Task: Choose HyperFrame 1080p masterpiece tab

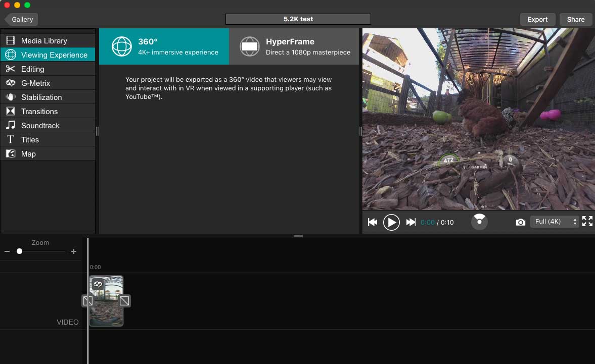Action: point(294,46)
